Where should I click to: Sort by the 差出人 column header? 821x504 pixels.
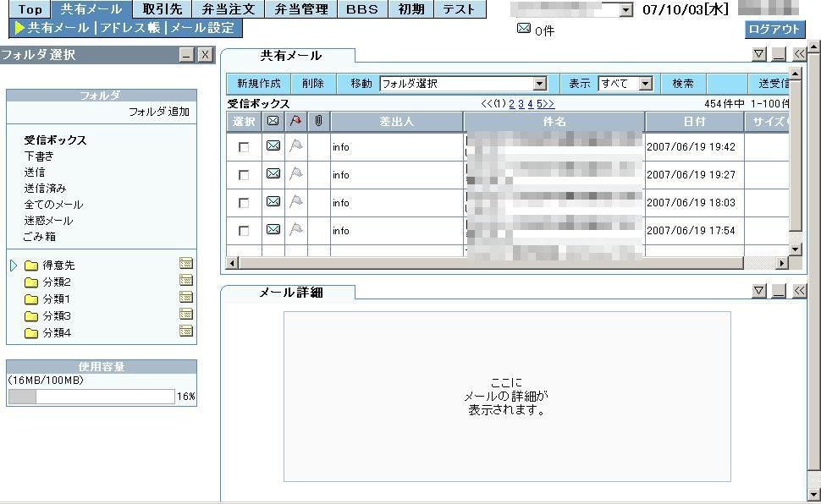(396, 122)
